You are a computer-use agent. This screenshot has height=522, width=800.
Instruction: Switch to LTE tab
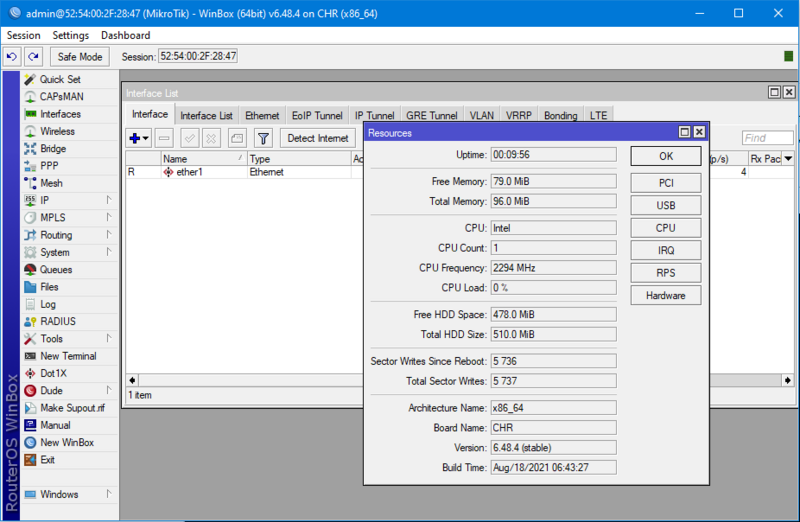[598, 116]
